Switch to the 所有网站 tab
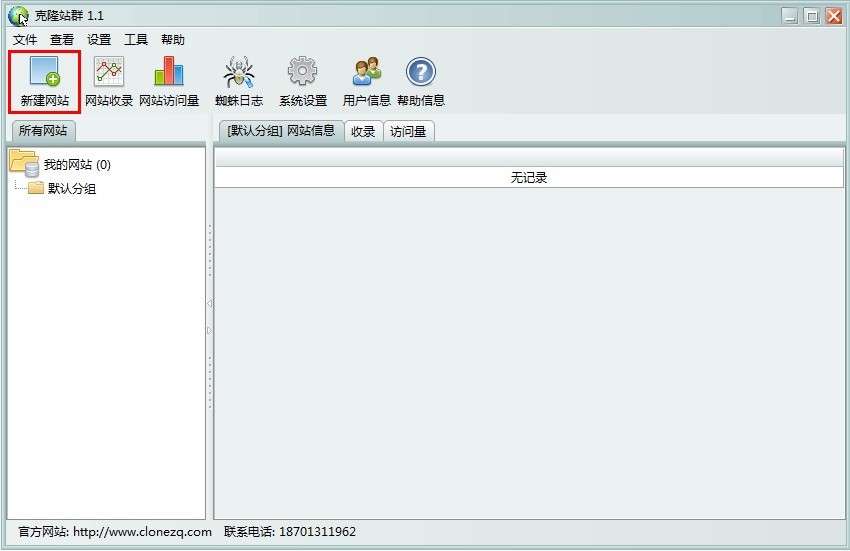This screenshot has height=551, width=850. (43, 131)
